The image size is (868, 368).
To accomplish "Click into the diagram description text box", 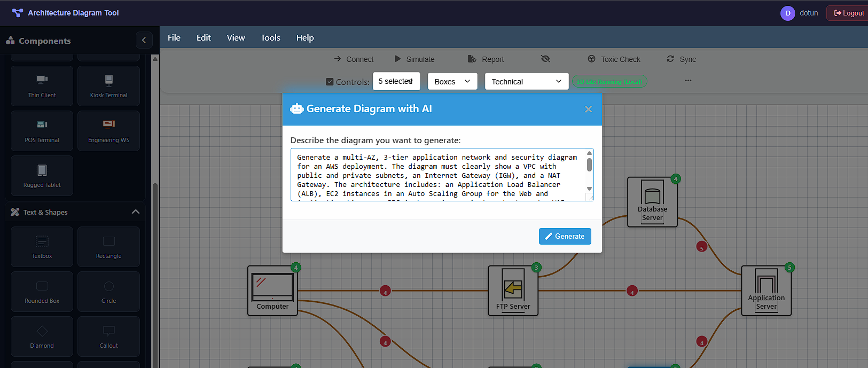I will coord(438,175).
